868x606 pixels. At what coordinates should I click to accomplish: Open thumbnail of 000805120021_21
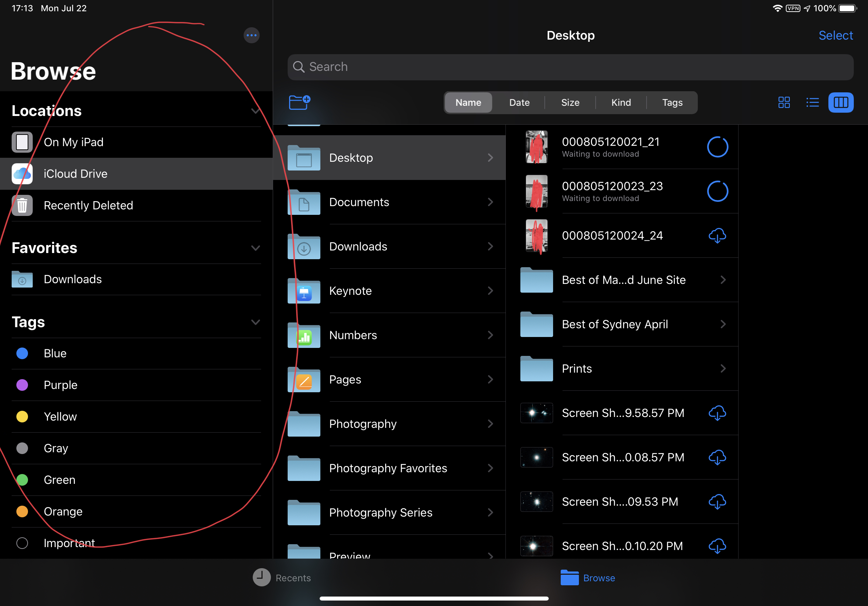pyautogui.click(x=536, y=147)
